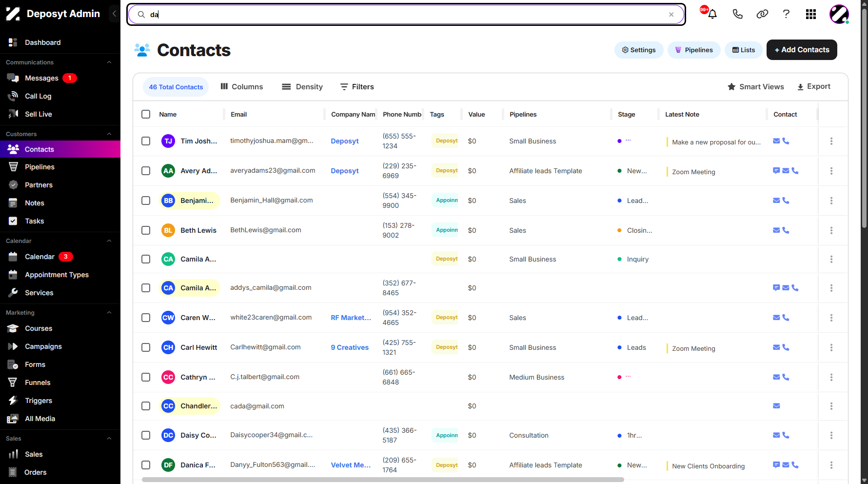Open row actions menu for Tim Josh
The height and width of the screenshot is (484, 868).
coord(831,141)
